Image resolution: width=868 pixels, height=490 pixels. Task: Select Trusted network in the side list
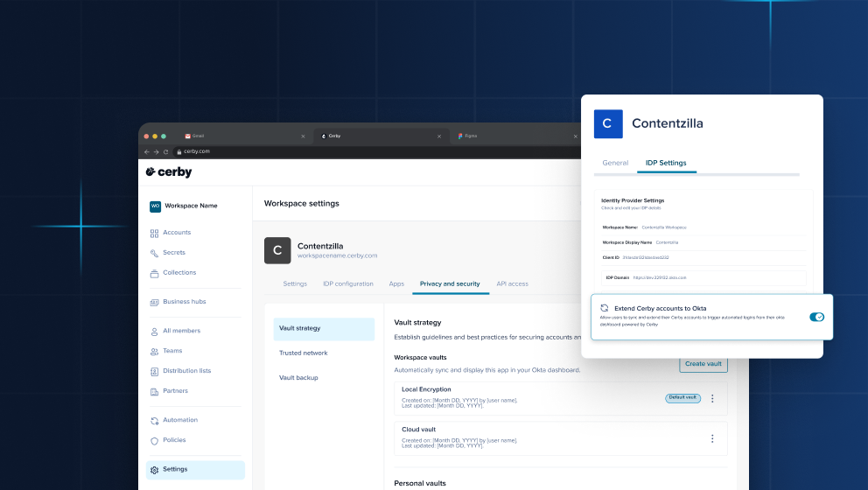click(304, 353)
